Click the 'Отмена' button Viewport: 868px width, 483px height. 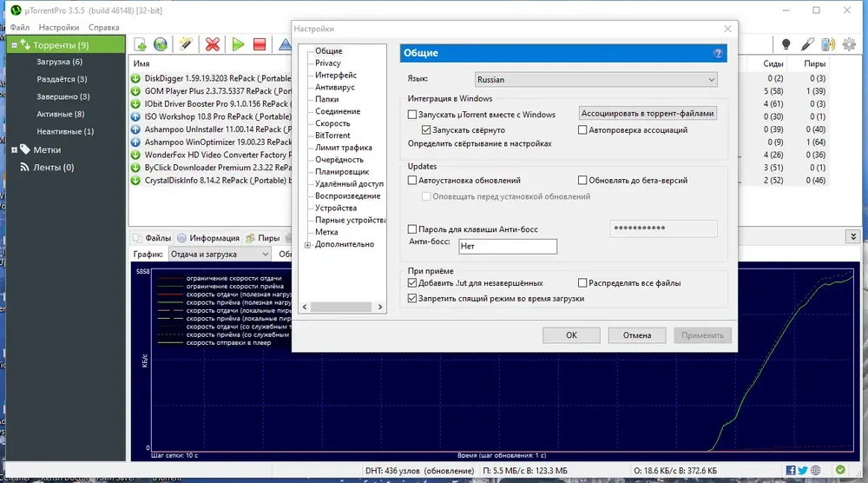pyautogui.click(x=636, y=335)
